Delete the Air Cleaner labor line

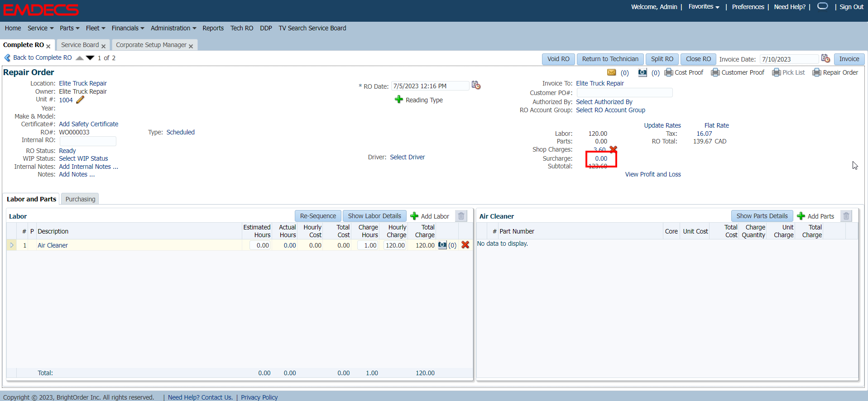click(465, 245)
